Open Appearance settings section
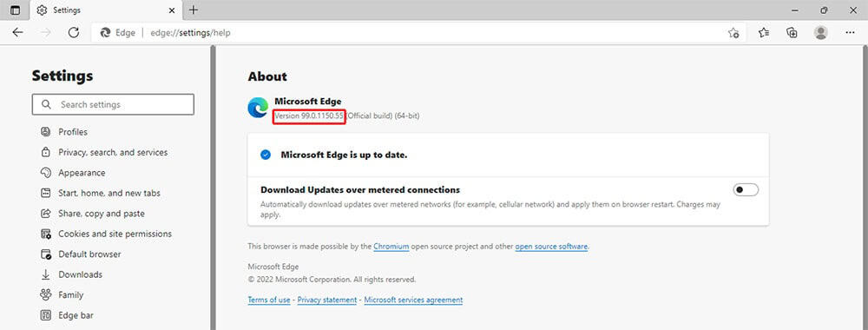 point(82,173)
